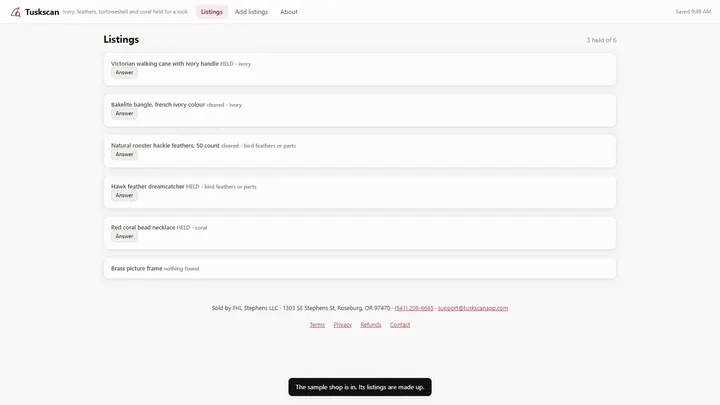Go to Add listings page
The height and width of the screenshot is (405, 720).
click(251, 12)
